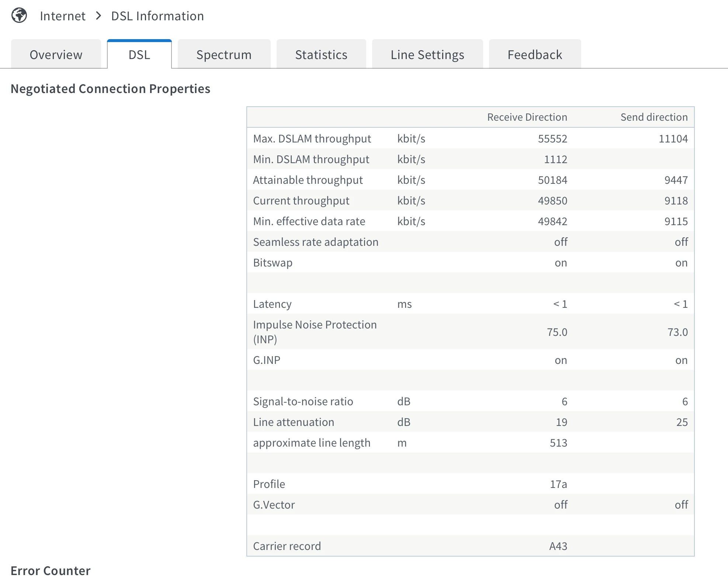Click the Receive Direction column header

pos(527,117)
